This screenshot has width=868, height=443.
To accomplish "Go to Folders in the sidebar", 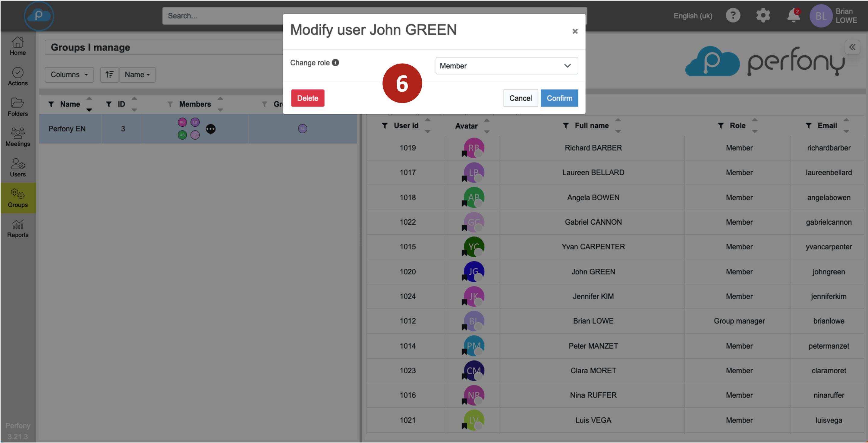I will [17, 107].
